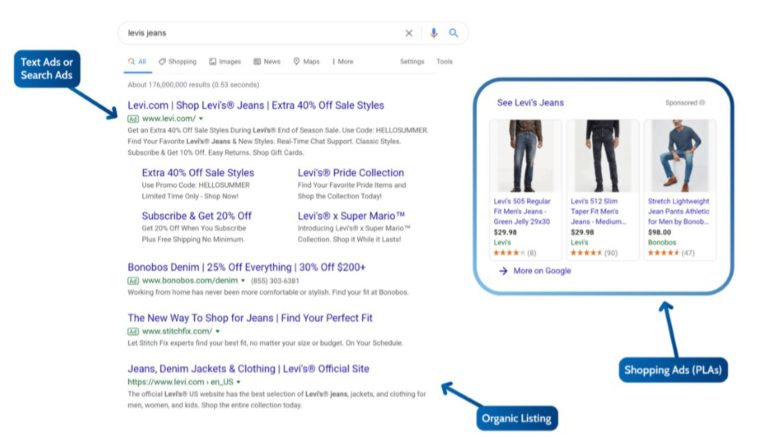Screen dimensions: 768x437
Task: Open Bonobos Denim 25% Off Everything ad
Action: pyautogui.click(x=246, y=267)
